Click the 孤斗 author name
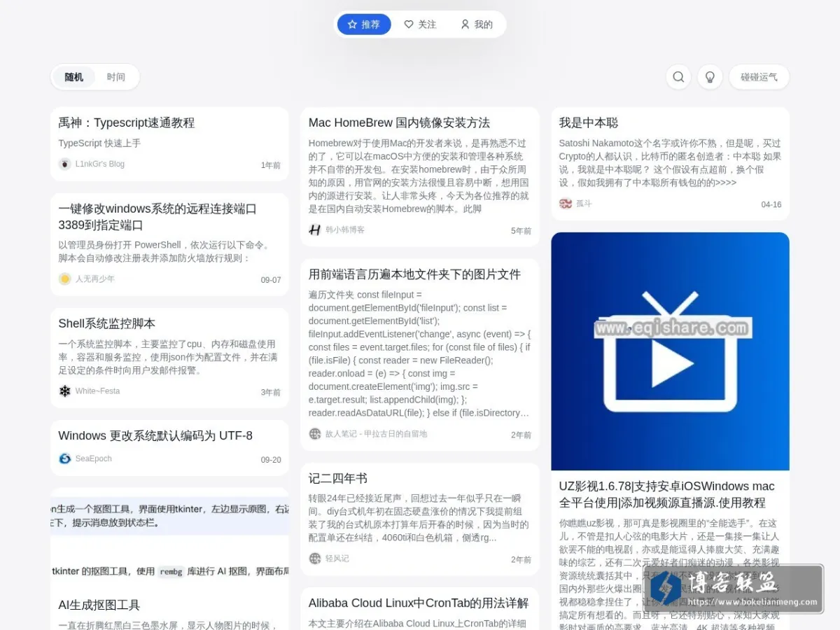Viewport: 840px width, 630px height. pyautogui.click(x=584, y=203)
